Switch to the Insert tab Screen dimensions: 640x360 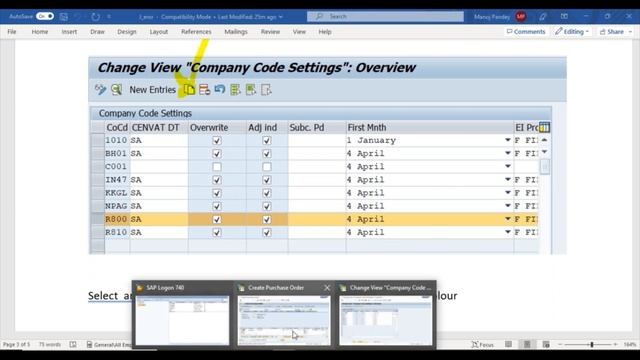69,31
